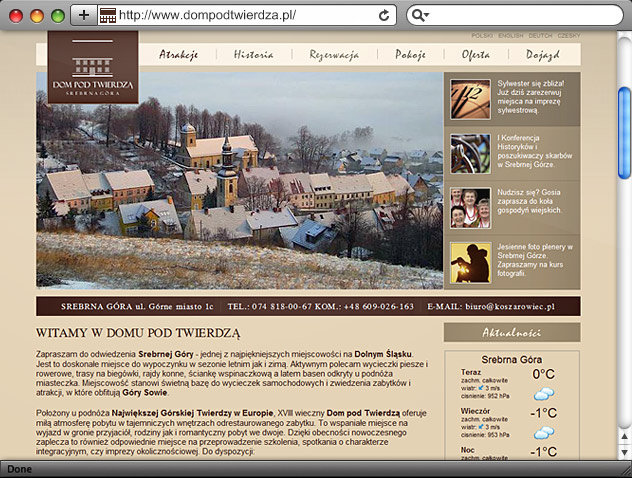Click the green zoom window button

[58, 16]
